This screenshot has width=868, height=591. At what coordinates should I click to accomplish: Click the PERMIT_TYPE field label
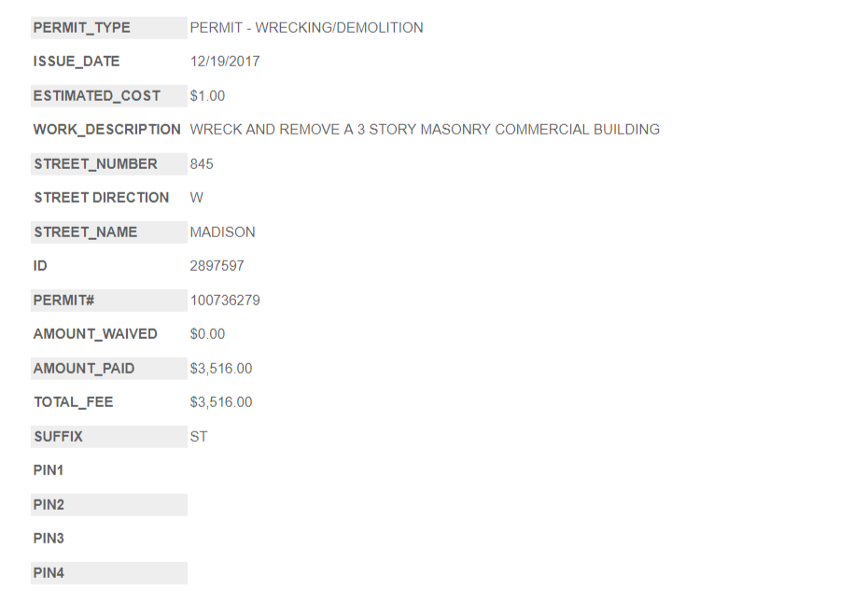(x=82, y=28)
